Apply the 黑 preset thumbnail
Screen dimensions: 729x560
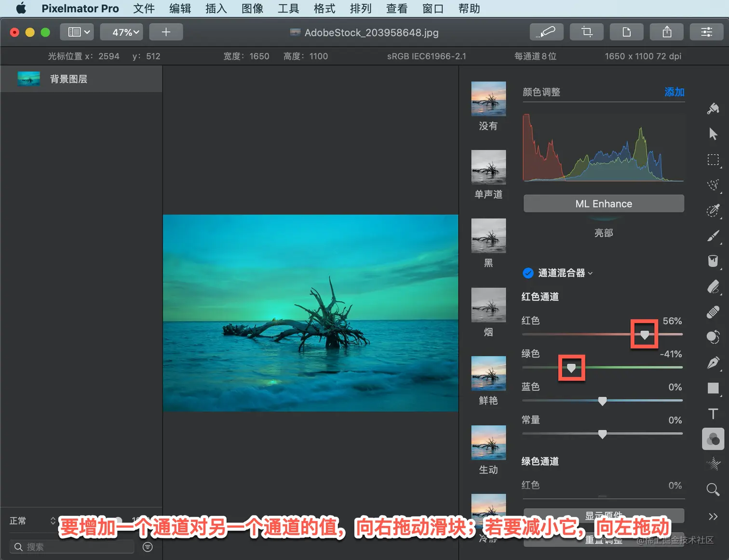click(488, 236)
